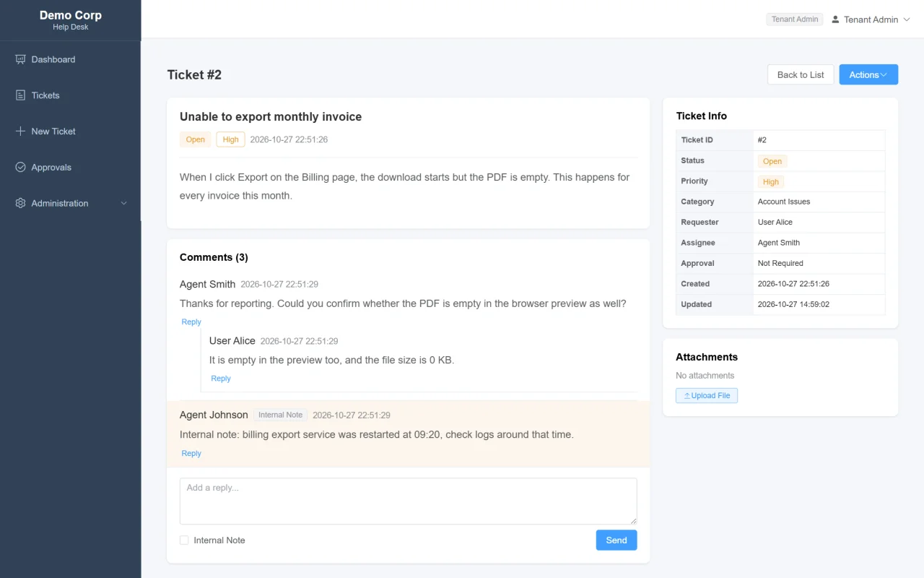This screenshot has width=924, height=578.
Task: Reply to Agent Smith's comment
Action: (x=191, y=322)
